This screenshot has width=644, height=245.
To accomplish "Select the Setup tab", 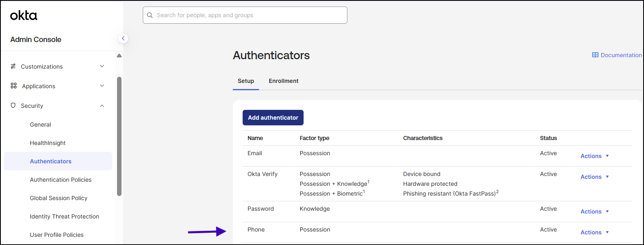I will 246,81.
